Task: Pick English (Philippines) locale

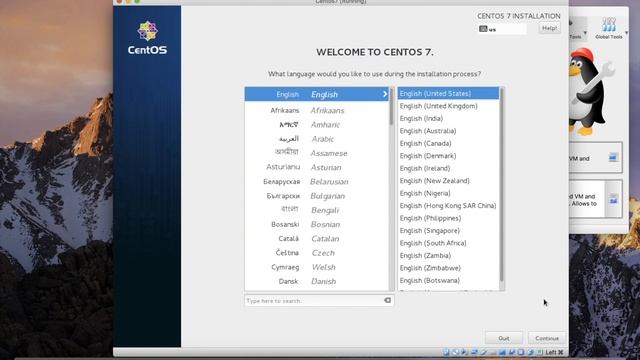Action: click(x=449, y=218)
